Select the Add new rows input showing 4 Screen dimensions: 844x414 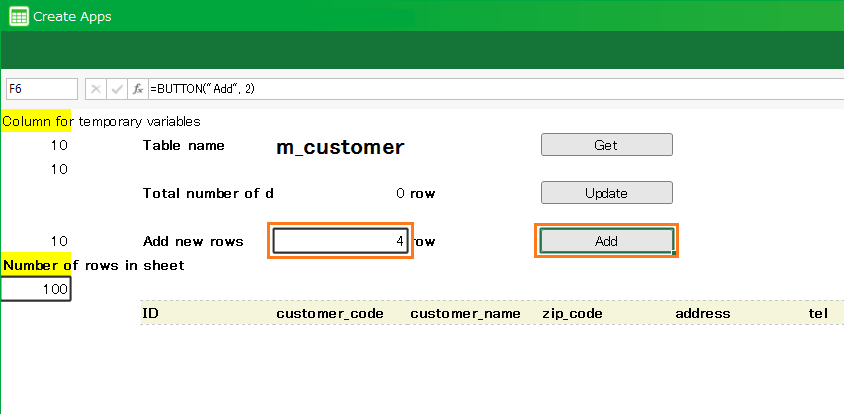pyautogui.click(x=340, y=241)
